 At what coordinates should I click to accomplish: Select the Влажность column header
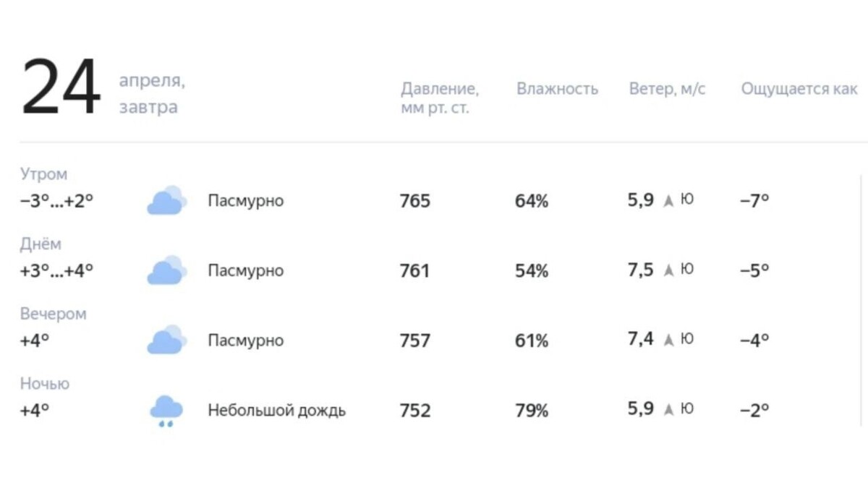pyautogui.click(x=558, y=89)
